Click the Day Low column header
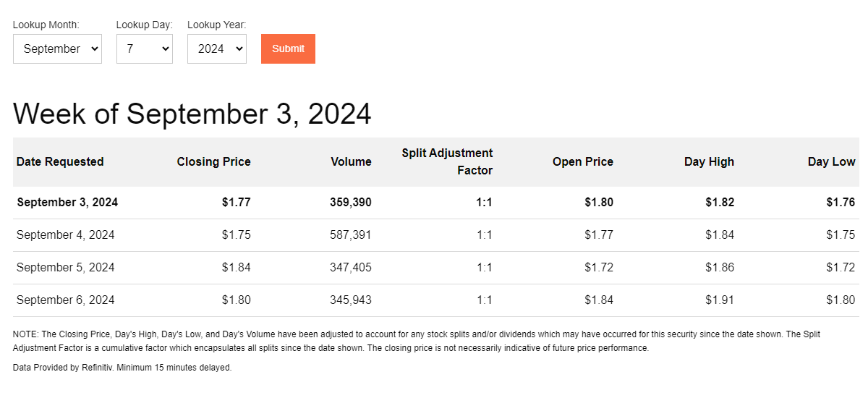Screen dimensions: 868x406 (831, 161)
